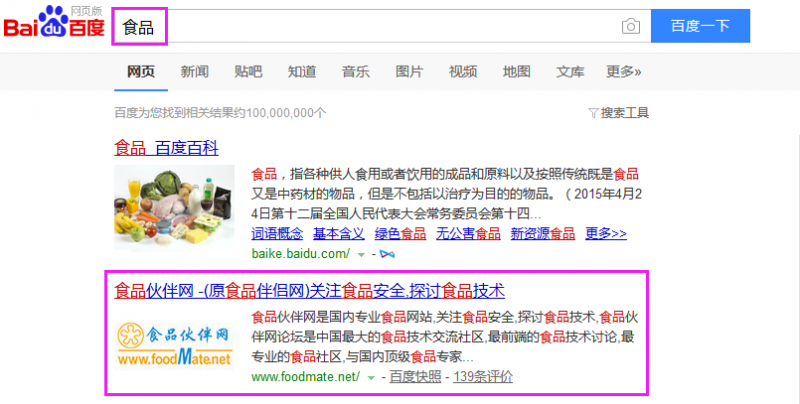Click the camera image-search icon
Viewport: 800px width, 404px height.
coord(630,26)
